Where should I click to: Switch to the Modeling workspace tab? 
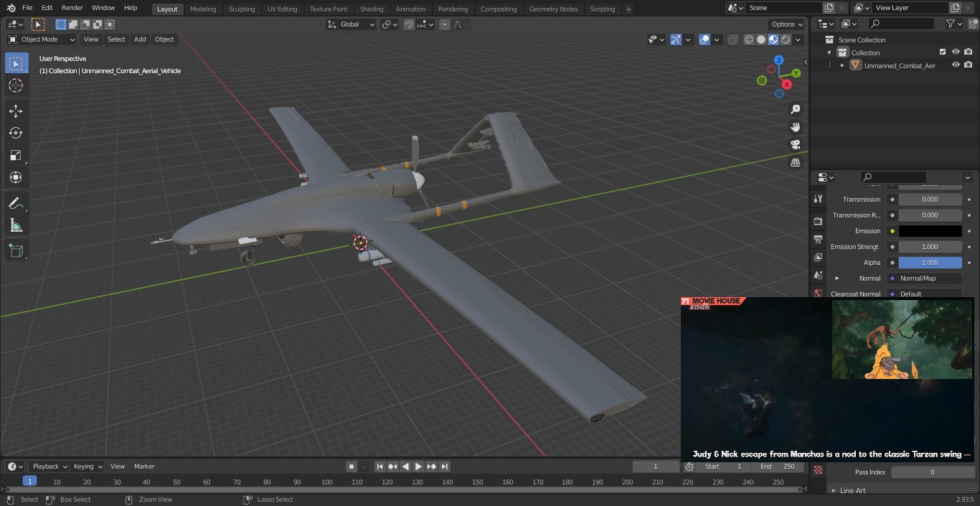click(203, 9)
